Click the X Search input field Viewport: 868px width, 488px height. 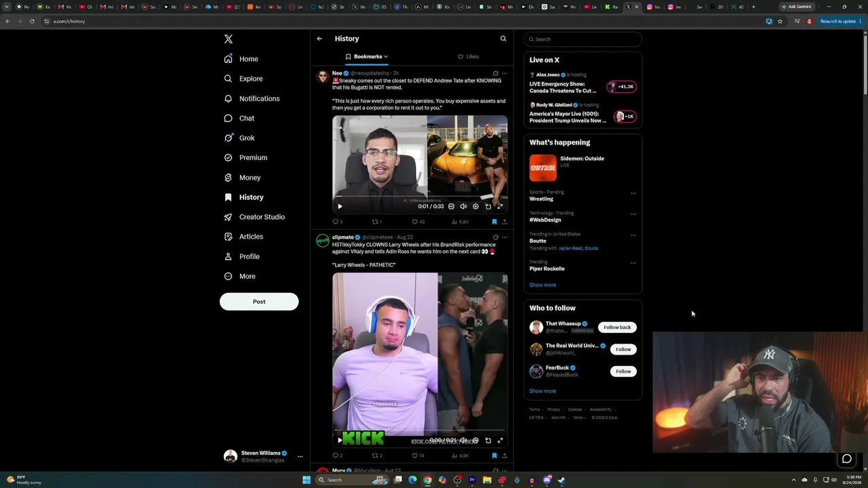pos(583,39)
